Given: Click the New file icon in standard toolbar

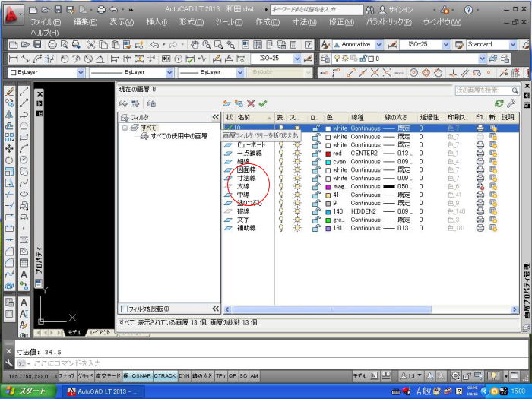Looking at the screenshot, I should (x=13, y=44).
